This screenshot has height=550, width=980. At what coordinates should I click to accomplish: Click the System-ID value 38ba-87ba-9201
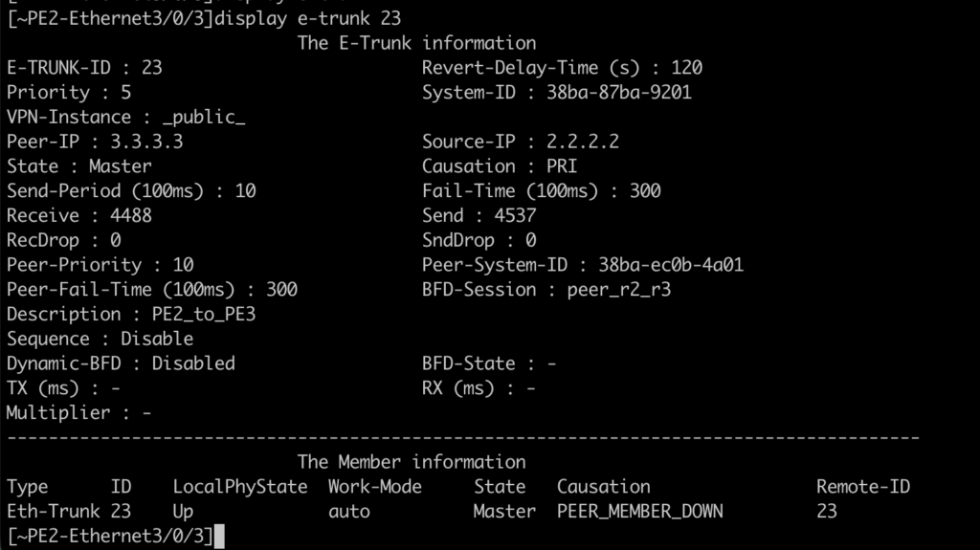click(618, 93)
